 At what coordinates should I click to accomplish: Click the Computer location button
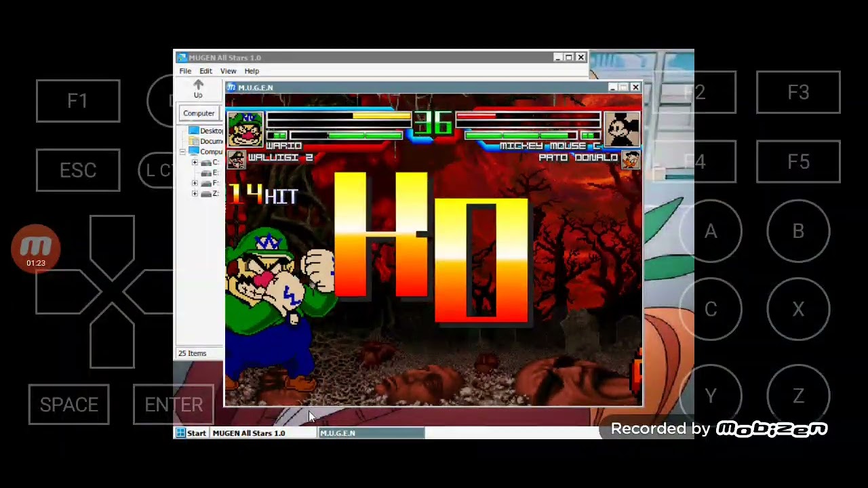tap(199, 113)
